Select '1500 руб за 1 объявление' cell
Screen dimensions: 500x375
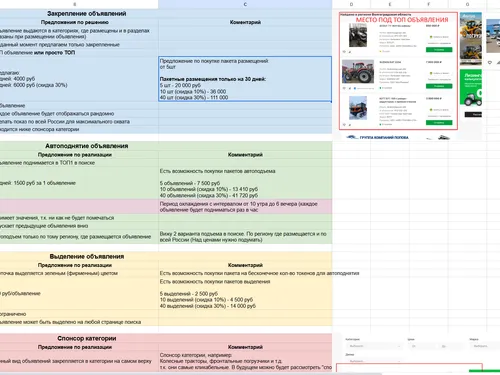coord(79,183)
